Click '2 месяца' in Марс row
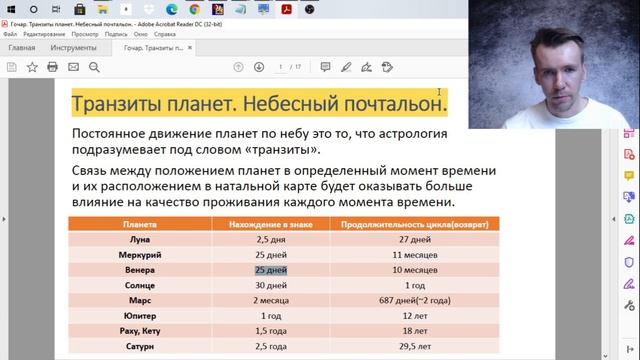 click(x=271, y=300)
